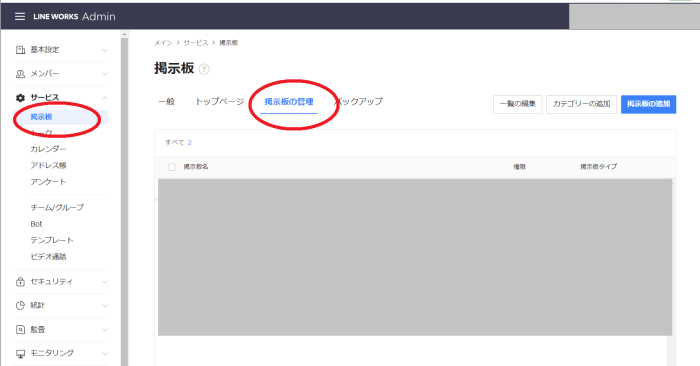This screenshot has width=700, height=366.
Task: Click the カテゴリーの追加 button
Action: [x=581, y=104]
